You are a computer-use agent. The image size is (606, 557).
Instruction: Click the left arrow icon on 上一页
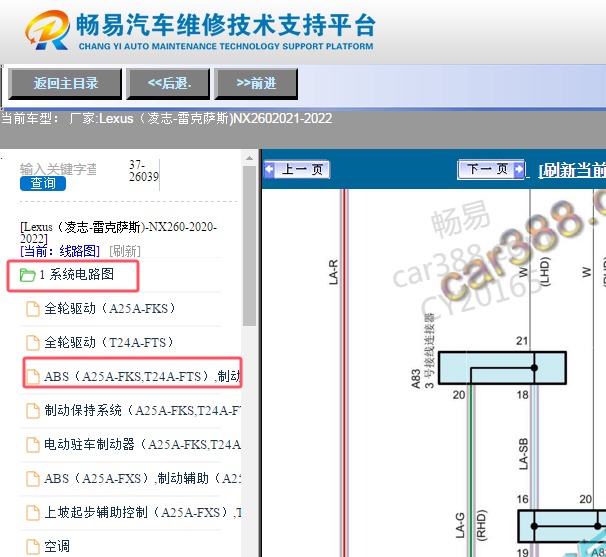click(269, 169)
